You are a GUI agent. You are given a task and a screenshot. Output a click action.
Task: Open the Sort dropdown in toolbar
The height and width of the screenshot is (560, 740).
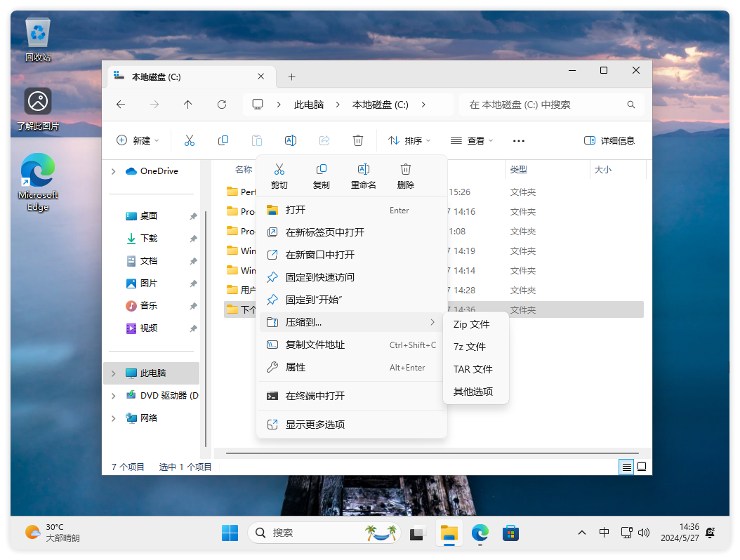coord(409,140)
